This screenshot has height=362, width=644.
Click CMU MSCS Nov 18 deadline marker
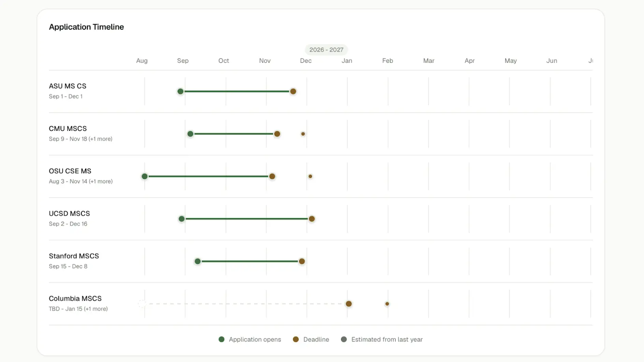(277, 134)
